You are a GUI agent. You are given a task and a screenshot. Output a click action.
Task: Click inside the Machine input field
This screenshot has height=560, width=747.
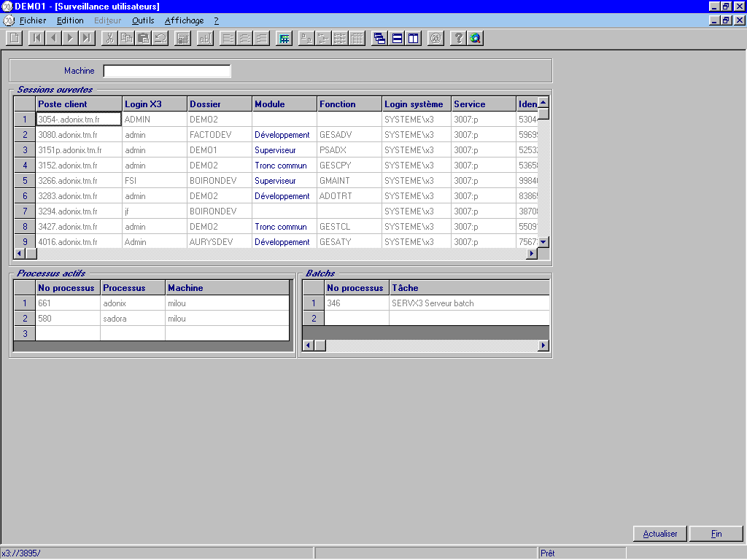coord(166,71)
